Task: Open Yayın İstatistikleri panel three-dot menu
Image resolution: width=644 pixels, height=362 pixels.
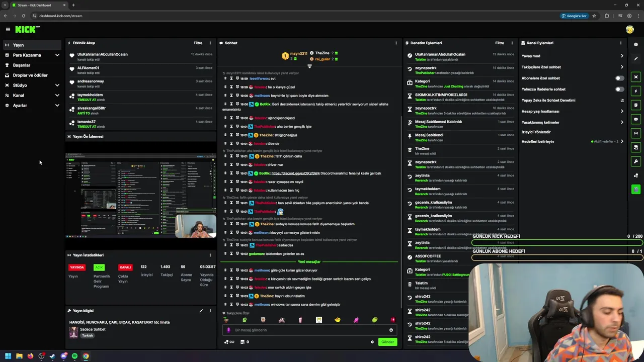Action: 210,255
